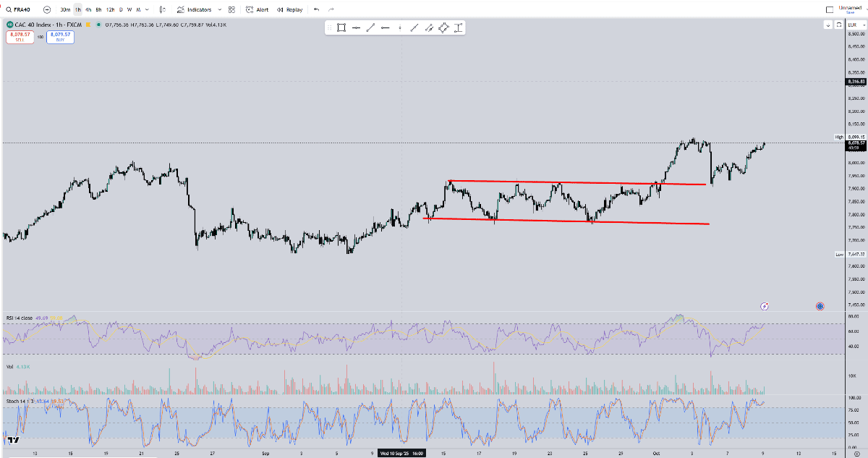Select the trend line drawing tool
The image size is (868, 458).
pyautogui.click(x=370, y=28)
